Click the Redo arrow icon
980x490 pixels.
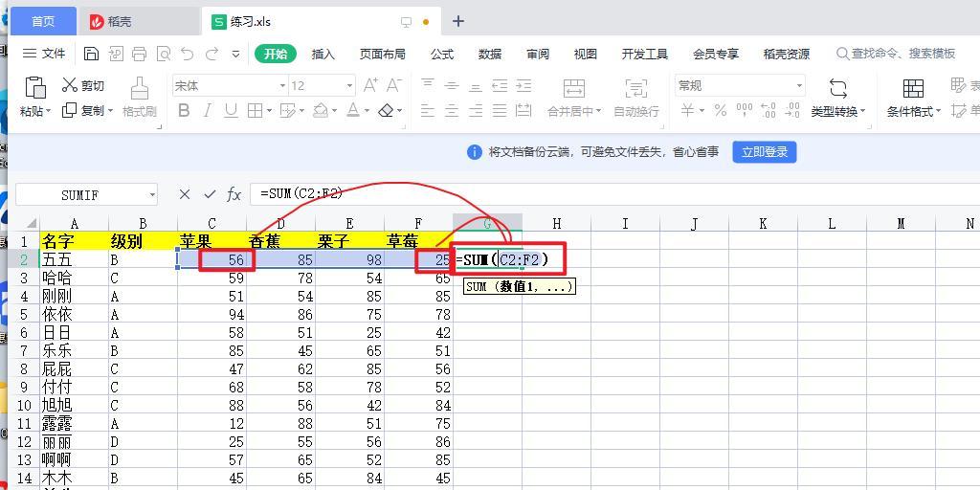212,54
